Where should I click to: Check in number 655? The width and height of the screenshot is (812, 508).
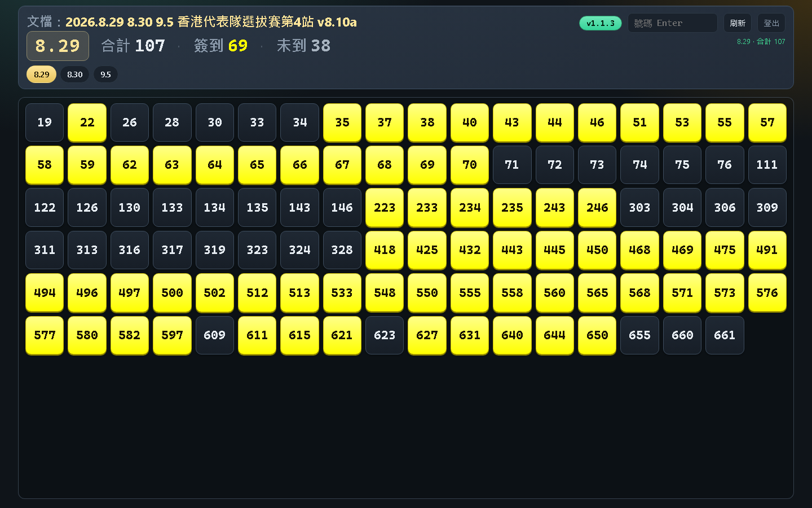click(640, 335)
